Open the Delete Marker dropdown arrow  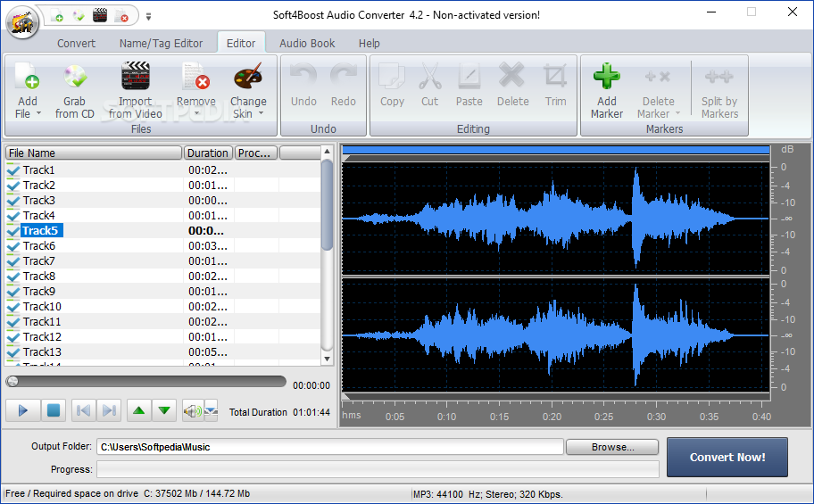pyautogui.click(x=677, y=113)
